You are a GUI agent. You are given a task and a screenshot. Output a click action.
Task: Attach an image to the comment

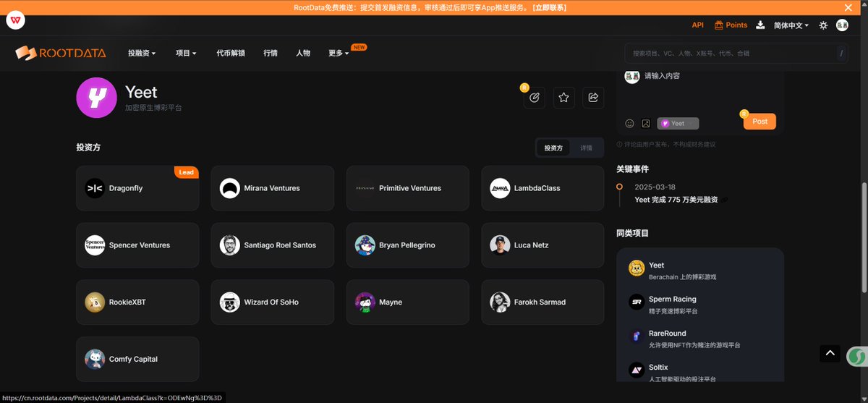(x=646, y=123)
